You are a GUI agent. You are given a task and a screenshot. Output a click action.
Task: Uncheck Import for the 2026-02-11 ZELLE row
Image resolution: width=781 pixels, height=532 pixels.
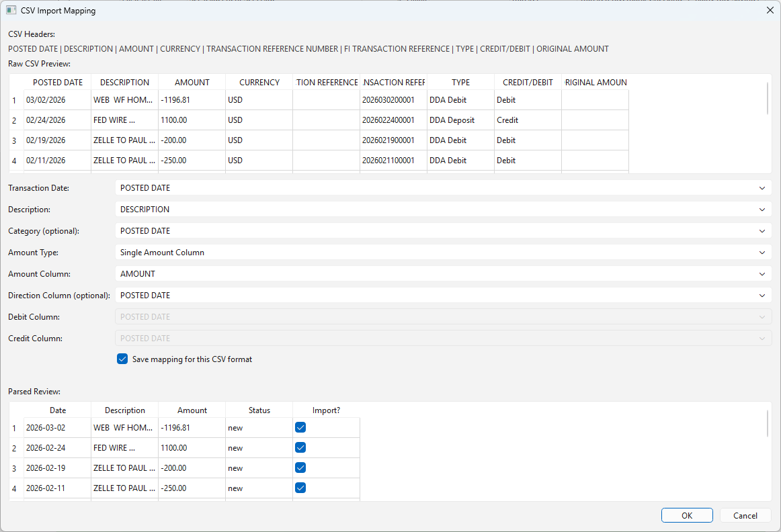point(300,488)
